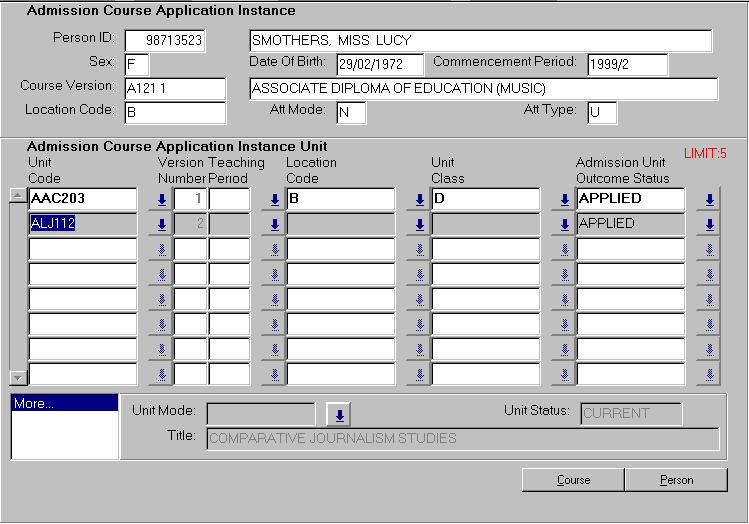Open lookup arrow beside unit code ALJ112

162,224
